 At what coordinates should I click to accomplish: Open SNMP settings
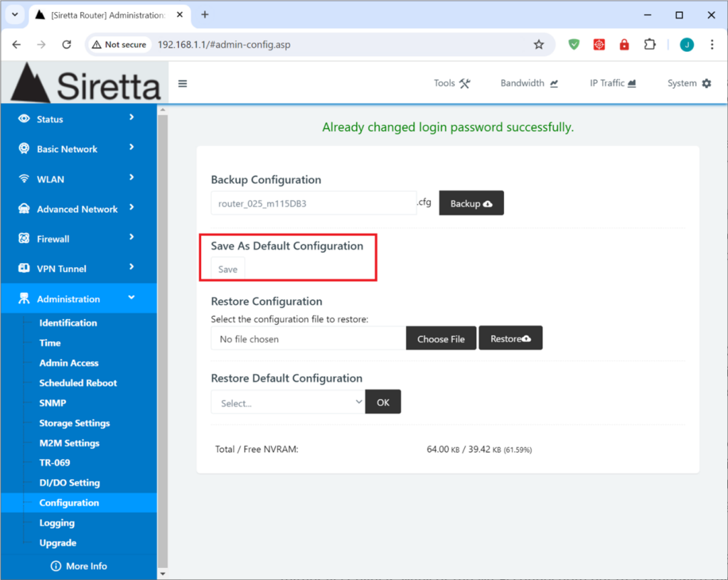(53, 403)
